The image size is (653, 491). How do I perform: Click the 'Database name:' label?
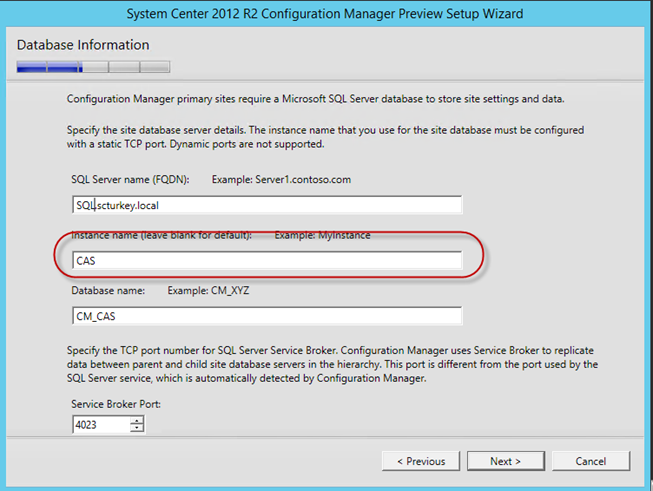[108, 290]
